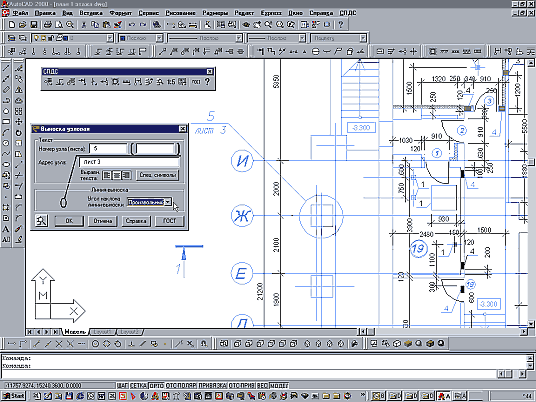
Task: Switch to the Модель tab
Action: coord(75,332)
